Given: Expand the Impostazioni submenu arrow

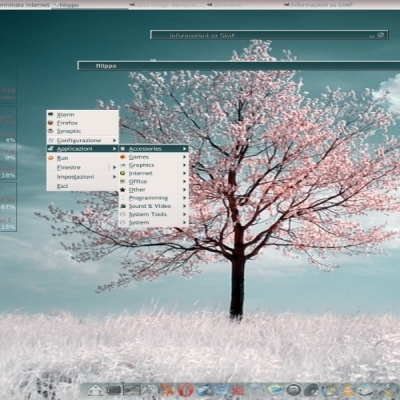Looking at the screenshot, I should (x=114, y=177).
